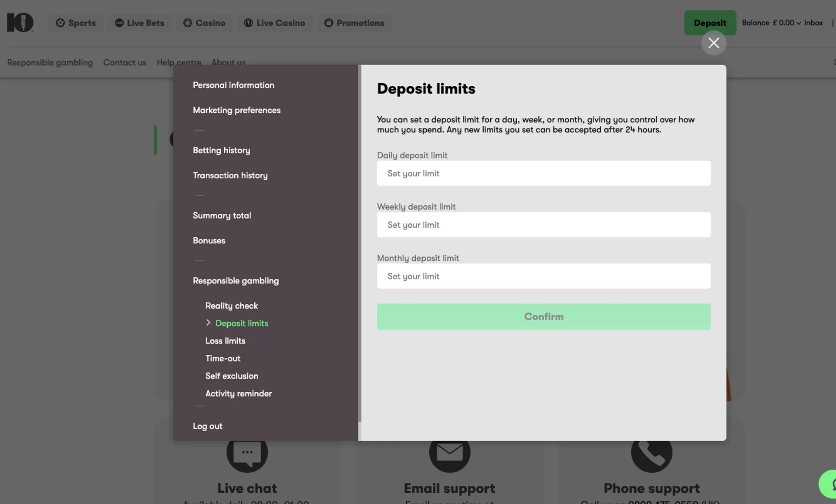Log out of the account
The image size is (836, 504).
point(207,426)
